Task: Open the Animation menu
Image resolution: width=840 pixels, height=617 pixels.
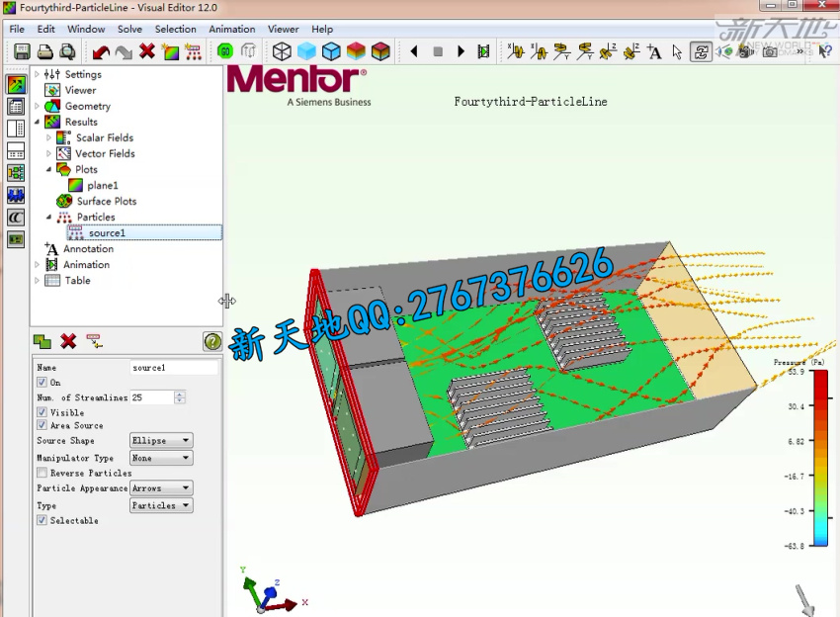Action: pyautogui.click(x=231, y=29)
